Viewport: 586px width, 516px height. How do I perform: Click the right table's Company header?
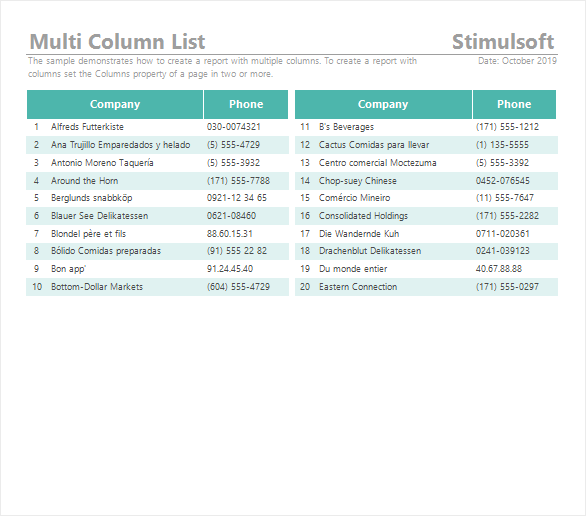tap(383, 104)
